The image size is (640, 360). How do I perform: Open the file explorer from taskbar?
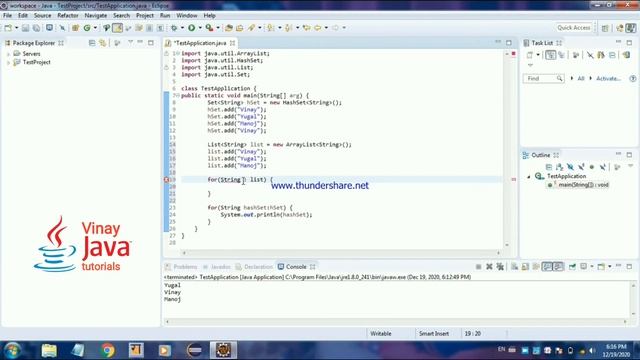coord(49,350)
